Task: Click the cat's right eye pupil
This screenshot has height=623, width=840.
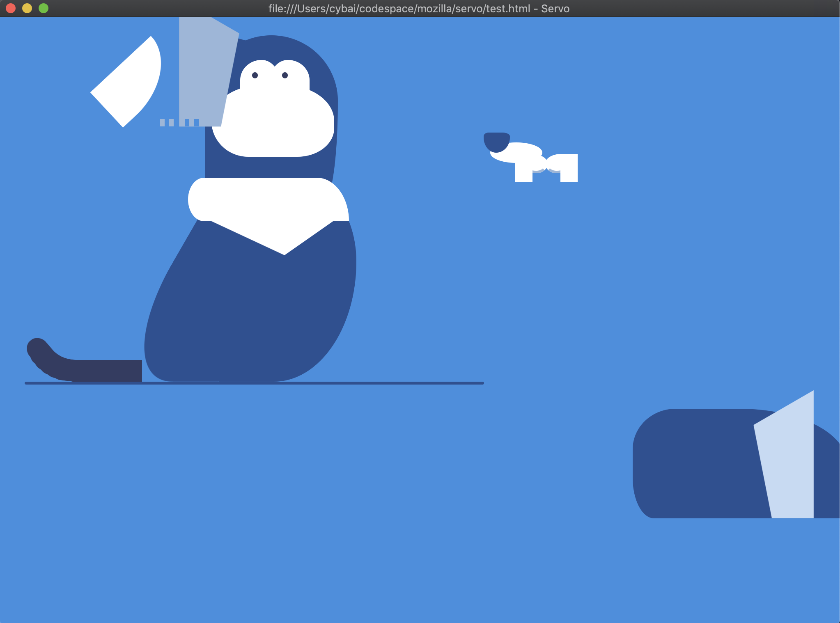Action: 285,75
